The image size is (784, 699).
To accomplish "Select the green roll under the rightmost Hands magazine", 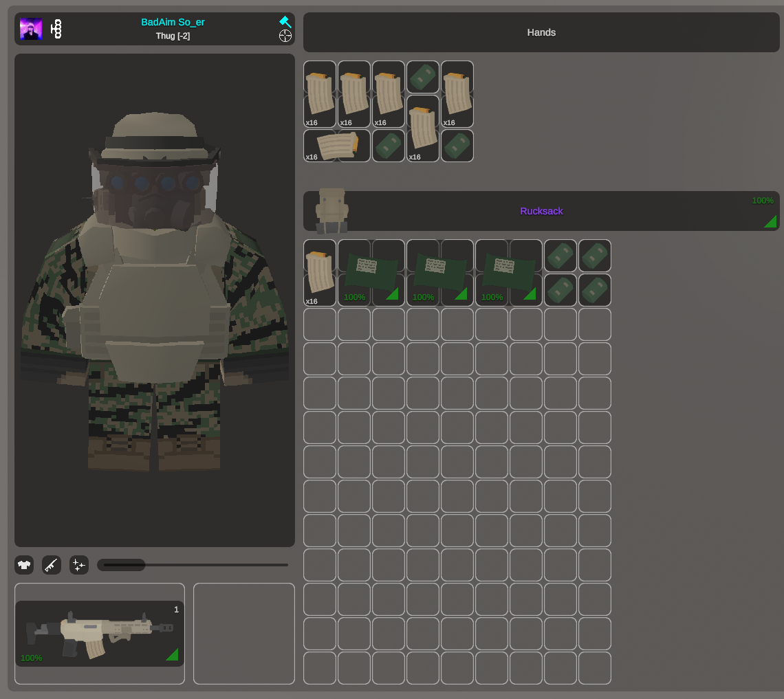I will [x=457, y=146].
